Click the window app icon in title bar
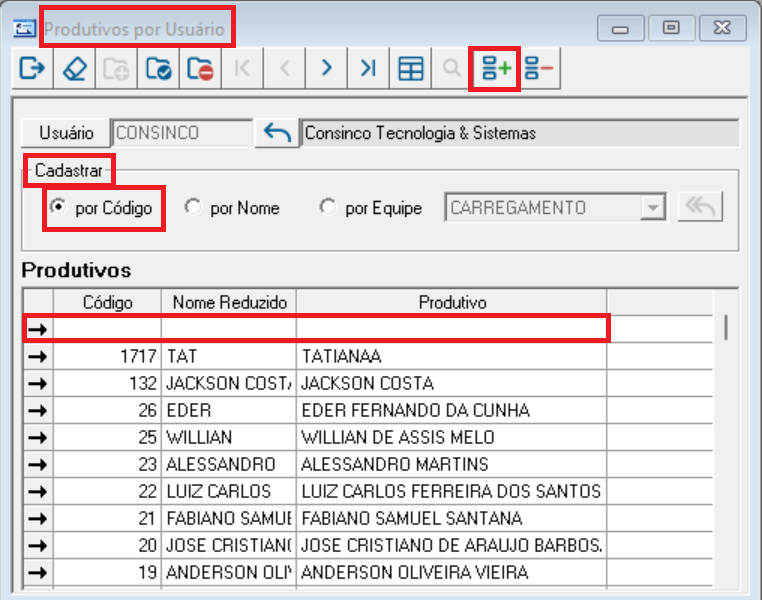Viewport: 762px width, 600px height. point(24,29)
